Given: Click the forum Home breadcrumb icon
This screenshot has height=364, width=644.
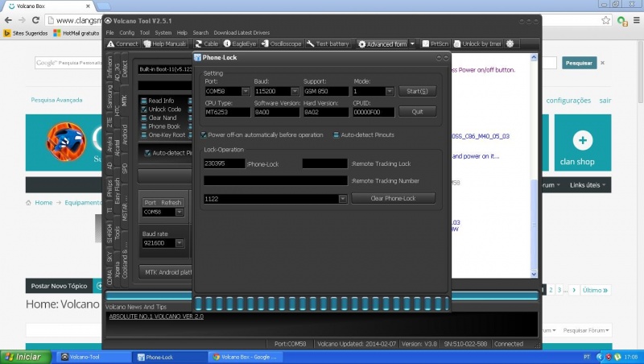Looking at the screenshot, I should [x=28, y=203].
